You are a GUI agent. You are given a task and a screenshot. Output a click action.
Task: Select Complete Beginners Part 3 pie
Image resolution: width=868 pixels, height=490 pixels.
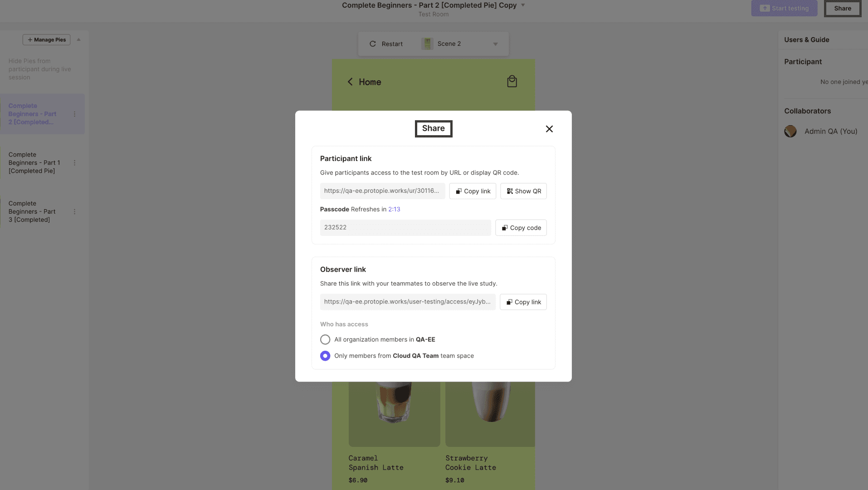[x=32, y=212]
